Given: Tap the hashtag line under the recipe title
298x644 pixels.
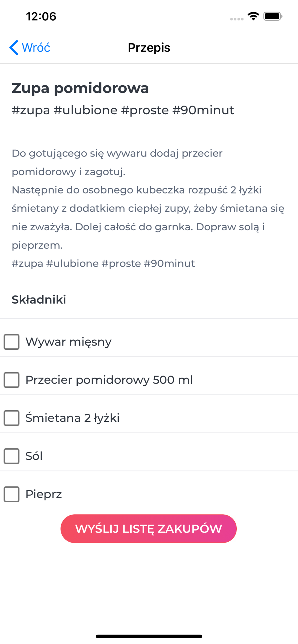Looking at the screenshot, I should 123,110.
